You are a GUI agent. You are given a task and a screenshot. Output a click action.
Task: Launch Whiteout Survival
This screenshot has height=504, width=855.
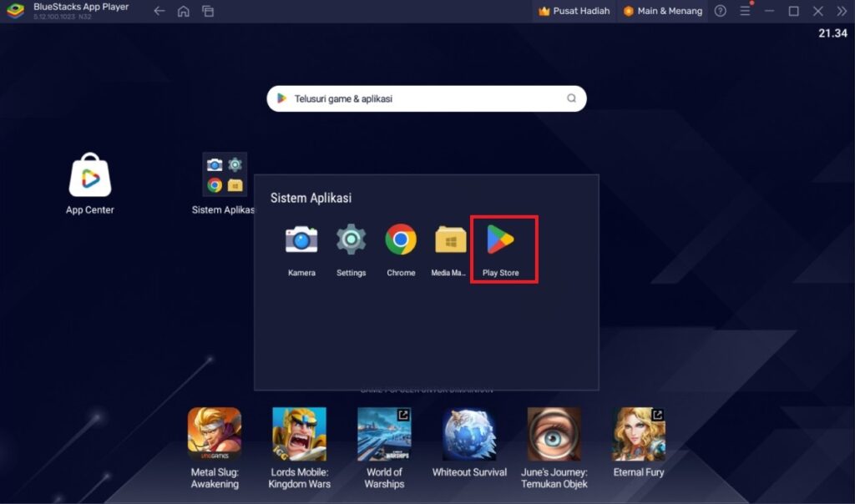tap(469, 434)
